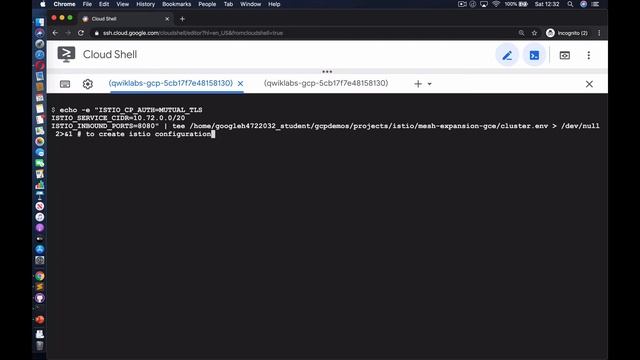Open the File menu
640x360 pixels.
click(87, 4)
